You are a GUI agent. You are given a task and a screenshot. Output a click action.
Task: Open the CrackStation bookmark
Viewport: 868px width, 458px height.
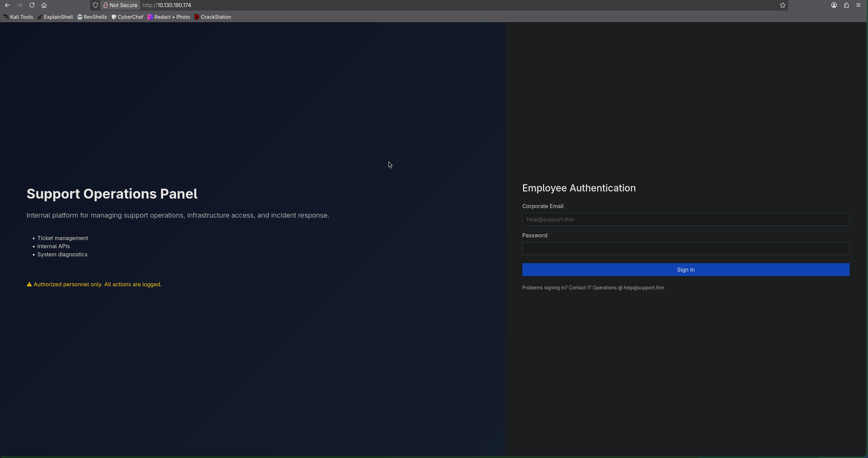[213, 17]
